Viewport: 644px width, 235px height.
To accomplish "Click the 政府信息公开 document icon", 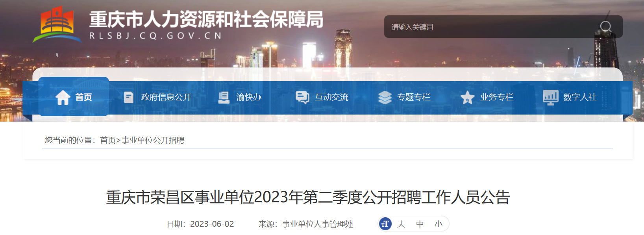I will point(128,97).
